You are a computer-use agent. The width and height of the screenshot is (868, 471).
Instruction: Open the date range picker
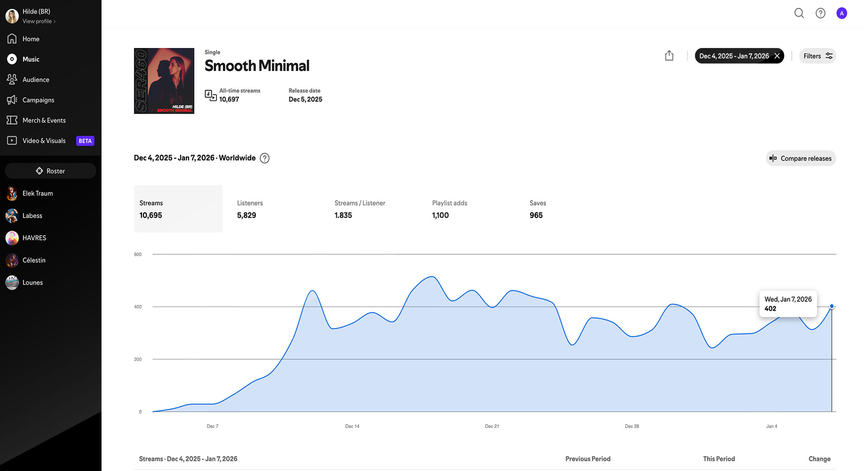pos(733,56)
